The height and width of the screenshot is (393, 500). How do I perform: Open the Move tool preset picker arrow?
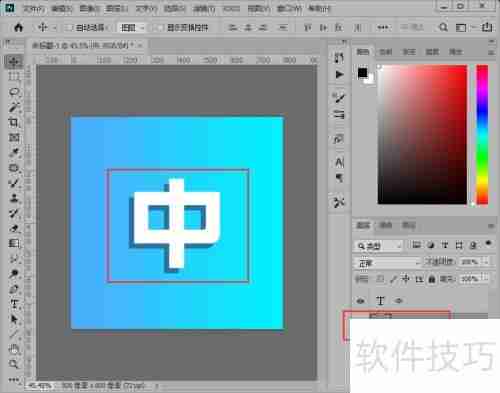tap(55, 28)
